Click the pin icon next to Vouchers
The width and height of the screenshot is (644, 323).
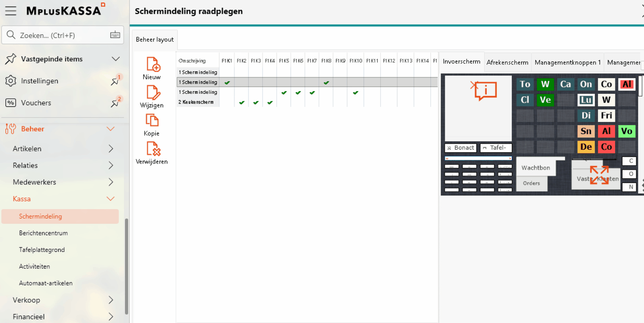[115, 103]
